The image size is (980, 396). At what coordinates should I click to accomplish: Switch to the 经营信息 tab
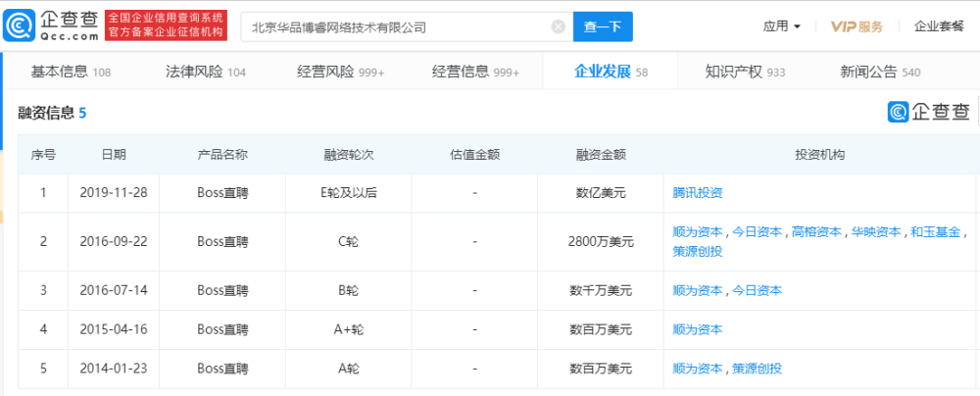(x=475, y=72)
